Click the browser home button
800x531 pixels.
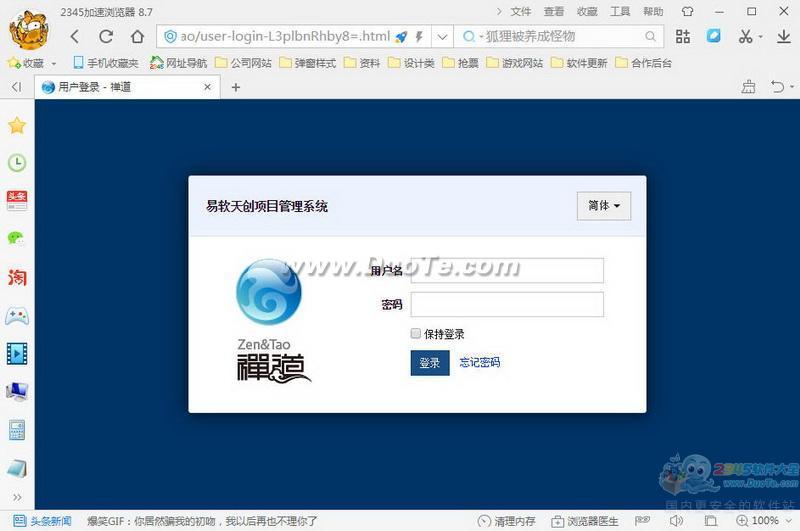pyautogui.click(x=137, y=37)
